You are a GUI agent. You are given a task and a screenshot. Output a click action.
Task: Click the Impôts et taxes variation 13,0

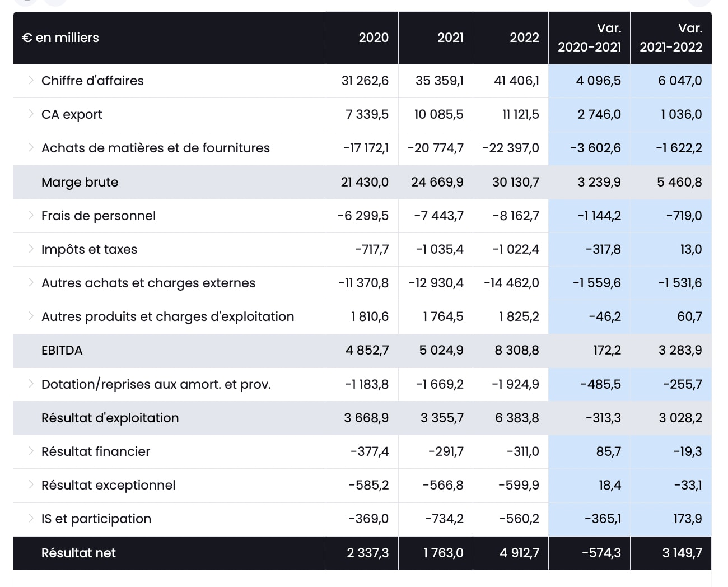pos(690,249)
